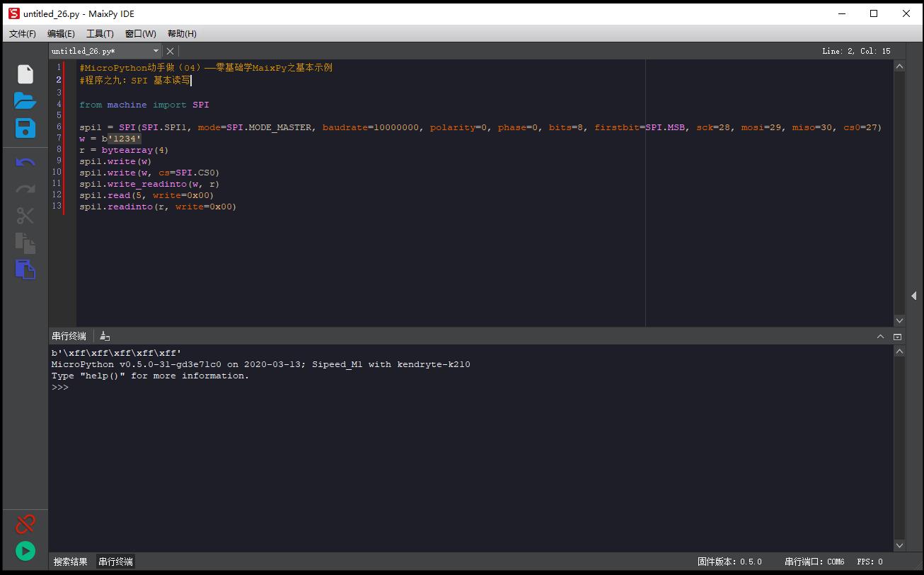Image resolution: width=924 pixels, height=575 pixels.
Task: Undo the last edit via the undo arrow
Action: coord(25,163)
